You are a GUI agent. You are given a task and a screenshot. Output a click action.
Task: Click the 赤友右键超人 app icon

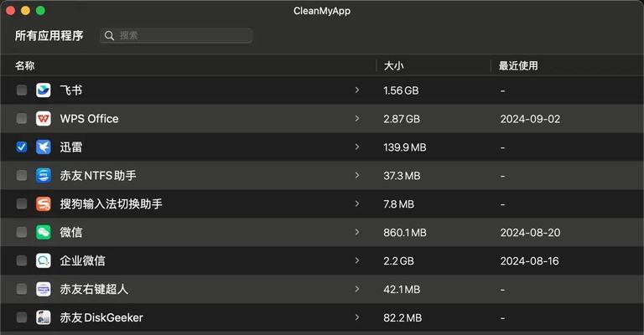[x=43, y=289]
